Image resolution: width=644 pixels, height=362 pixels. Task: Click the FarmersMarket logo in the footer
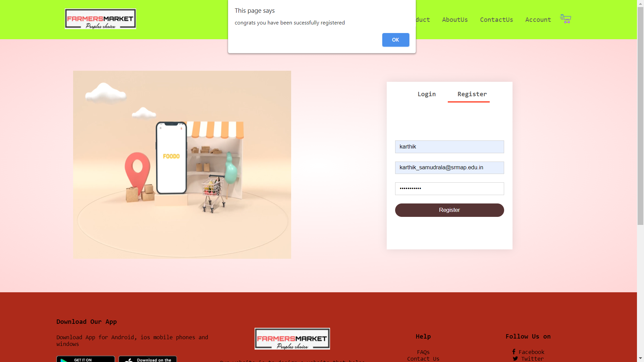tap(292, 339)
